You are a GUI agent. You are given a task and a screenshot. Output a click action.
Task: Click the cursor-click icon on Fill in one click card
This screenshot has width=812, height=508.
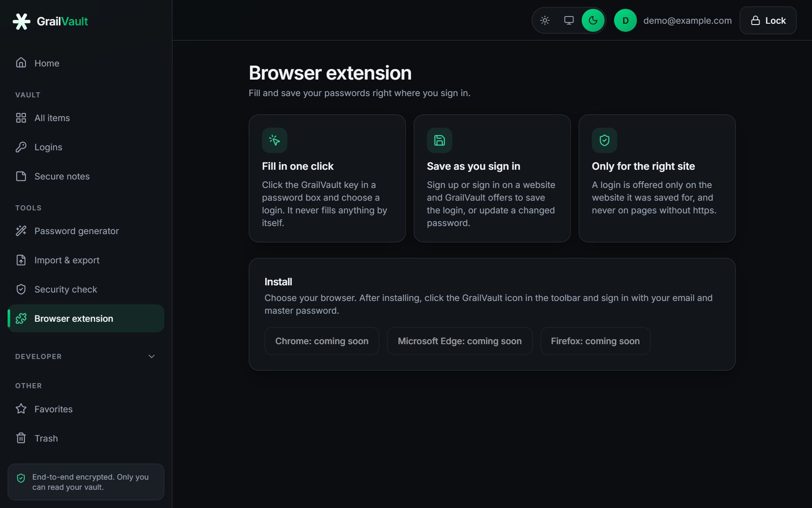point(274,140)
